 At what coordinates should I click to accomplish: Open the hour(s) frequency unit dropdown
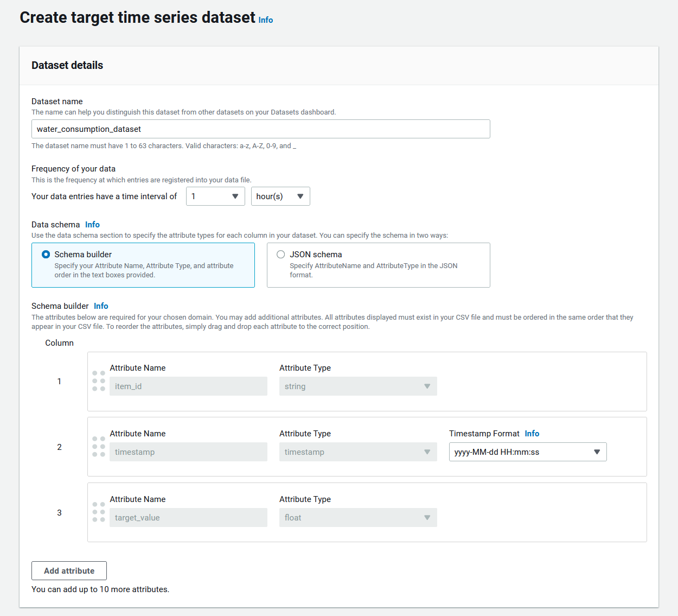pyautogui.click(x=280, y=196)
